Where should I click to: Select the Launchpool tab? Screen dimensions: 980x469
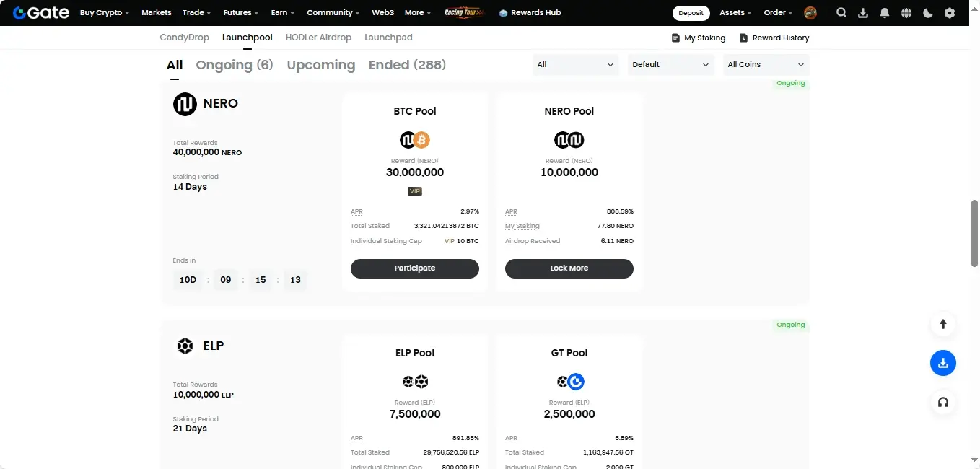point(247,37)
